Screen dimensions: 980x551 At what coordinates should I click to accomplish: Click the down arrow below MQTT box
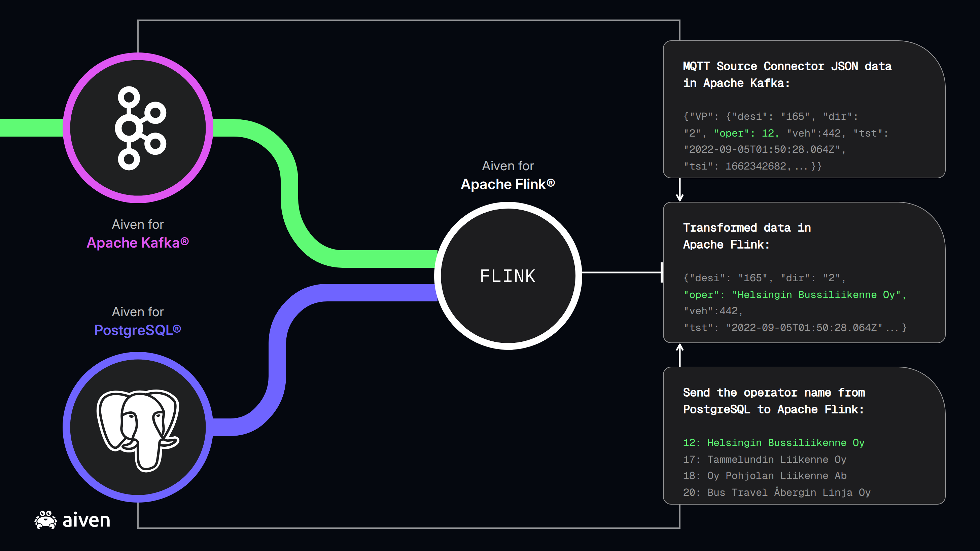coord(680,189)
